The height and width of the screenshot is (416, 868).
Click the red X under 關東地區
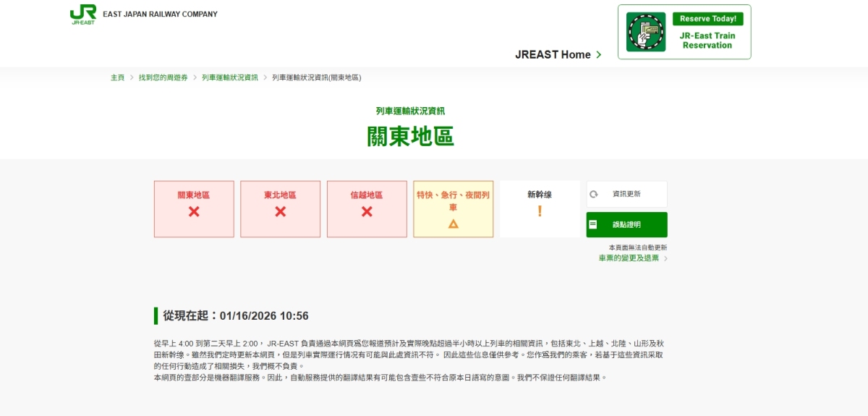[194, 212]
